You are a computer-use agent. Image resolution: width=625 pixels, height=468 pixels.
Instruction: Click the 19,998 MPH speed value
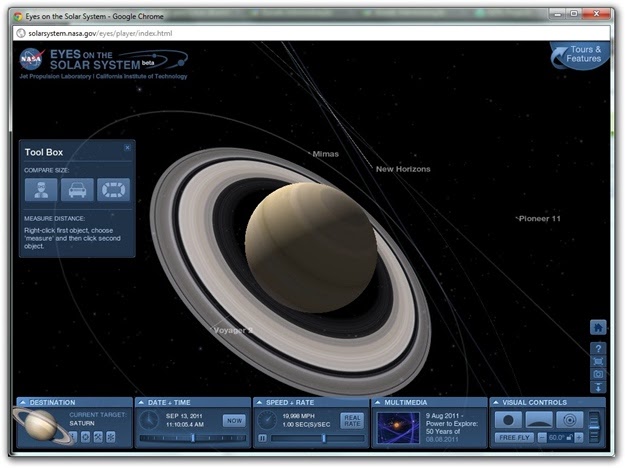pyautogui.click(x=299, y=416)
